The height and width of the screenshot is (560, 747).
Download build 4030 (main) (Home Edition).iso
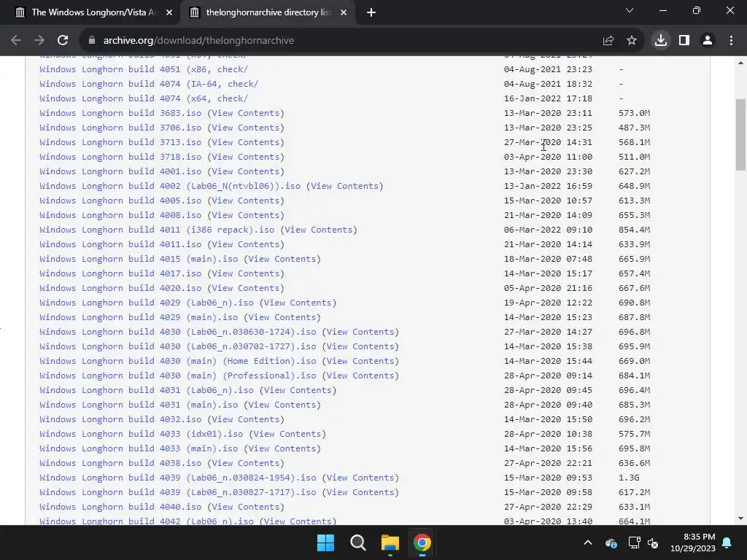(x=178, y=361)
